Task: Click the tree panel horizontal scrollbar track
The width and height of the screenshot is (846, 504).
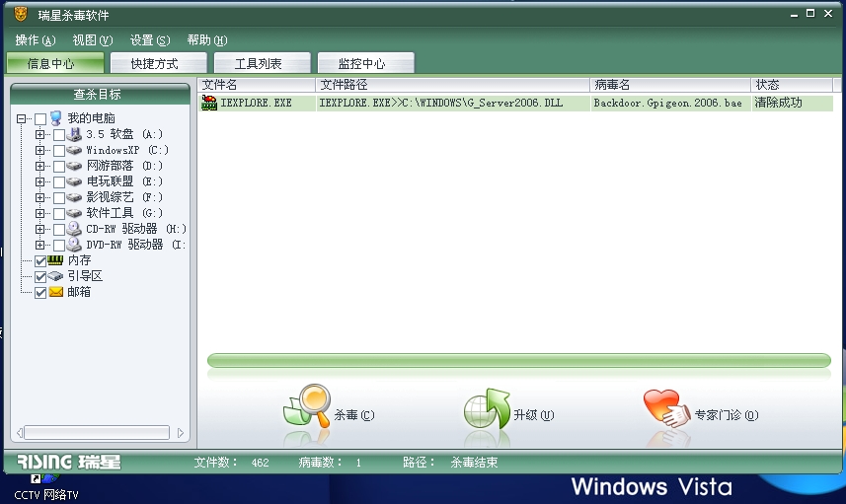Action: point(97,432)
